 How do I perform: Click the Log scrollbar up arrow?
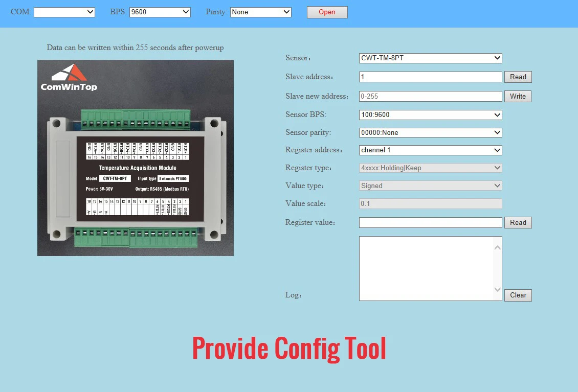[497, 247]
